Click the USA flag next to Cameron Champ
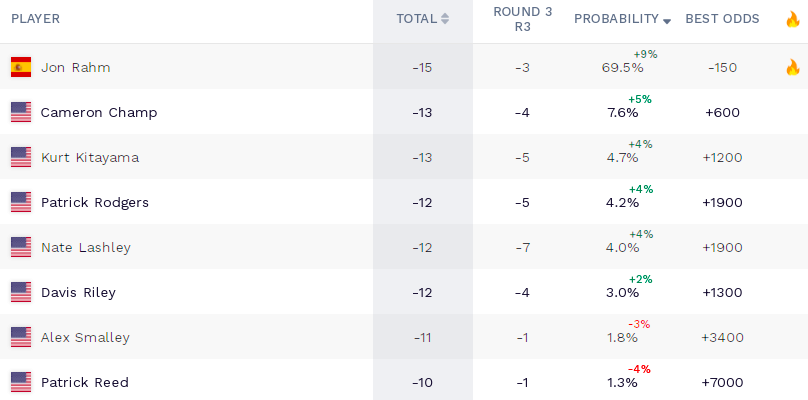 (21, 112)
